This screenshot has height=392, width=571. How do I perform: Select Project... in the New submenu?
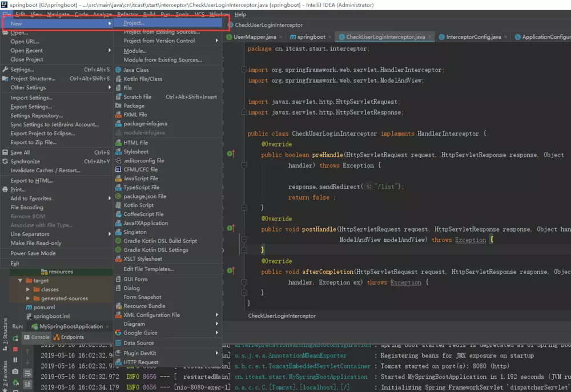[x=168, y=23]
